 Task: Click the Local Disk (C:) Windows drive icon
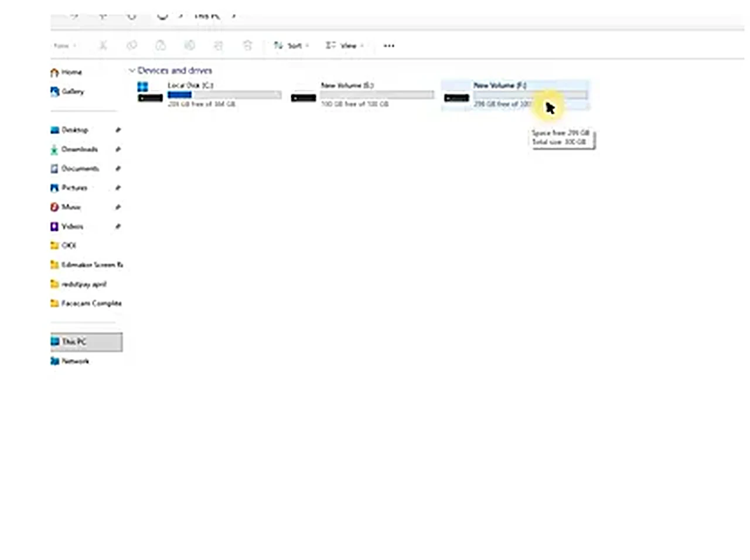pyautogui.click(x=150, y=92)
